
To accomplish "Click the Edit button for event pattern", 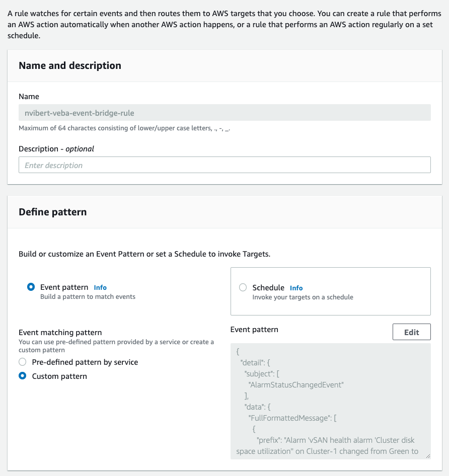I will pos(411,332).
